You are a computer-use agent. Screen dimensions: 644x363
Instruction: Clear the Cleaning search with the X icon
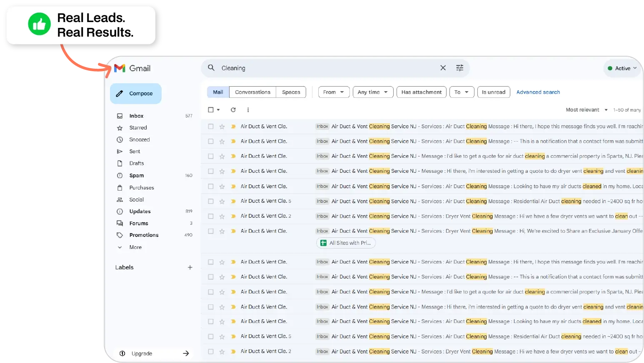tap(443, 67)
